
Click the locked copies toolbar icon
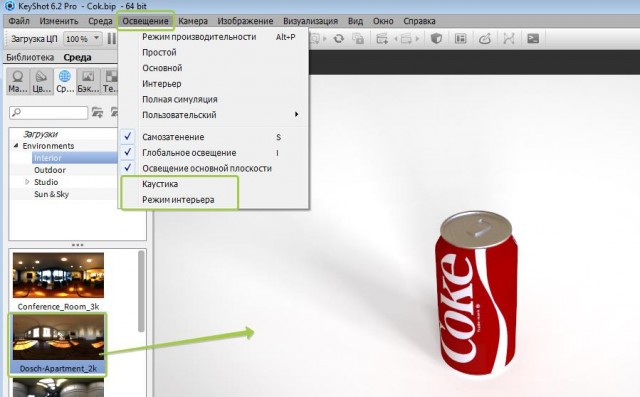(358, 39)
